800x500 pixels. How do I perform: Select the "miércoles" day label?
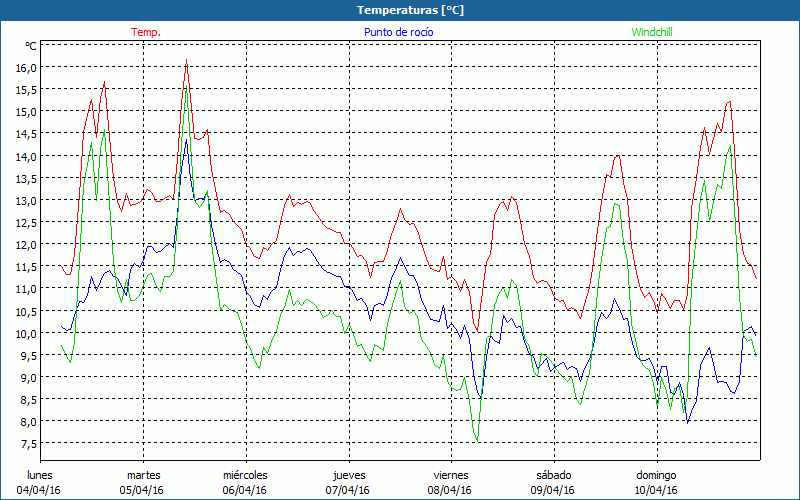coord(245,475)
